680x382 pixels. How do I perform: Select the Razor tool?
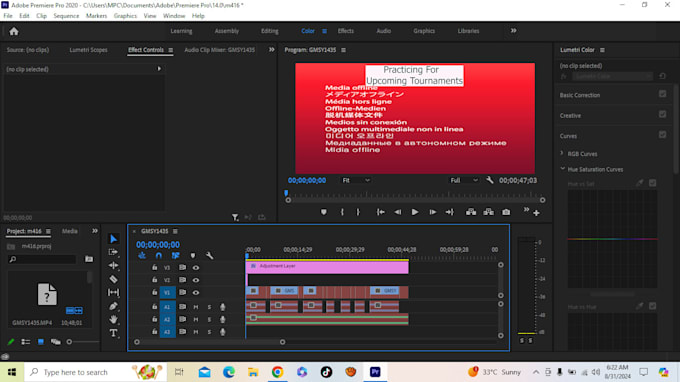click(113, 279)
